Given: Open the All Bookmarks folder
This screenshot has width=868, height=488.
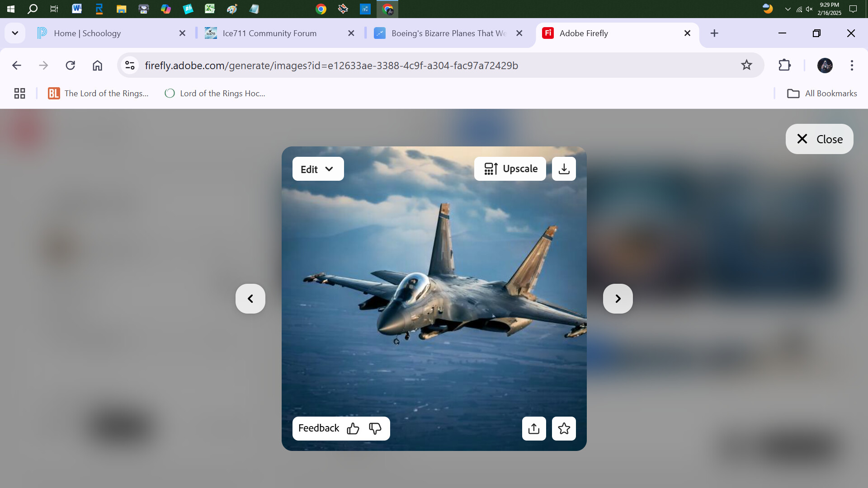Looking at the screenshot, I should [x=822, y=94].
